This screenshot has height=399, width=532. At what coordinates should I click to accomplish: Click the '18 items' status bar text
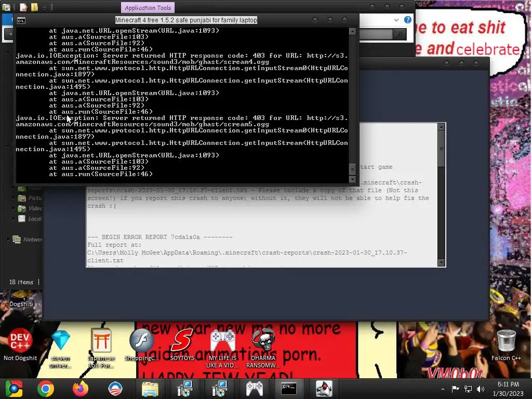[x=21, y=282]
